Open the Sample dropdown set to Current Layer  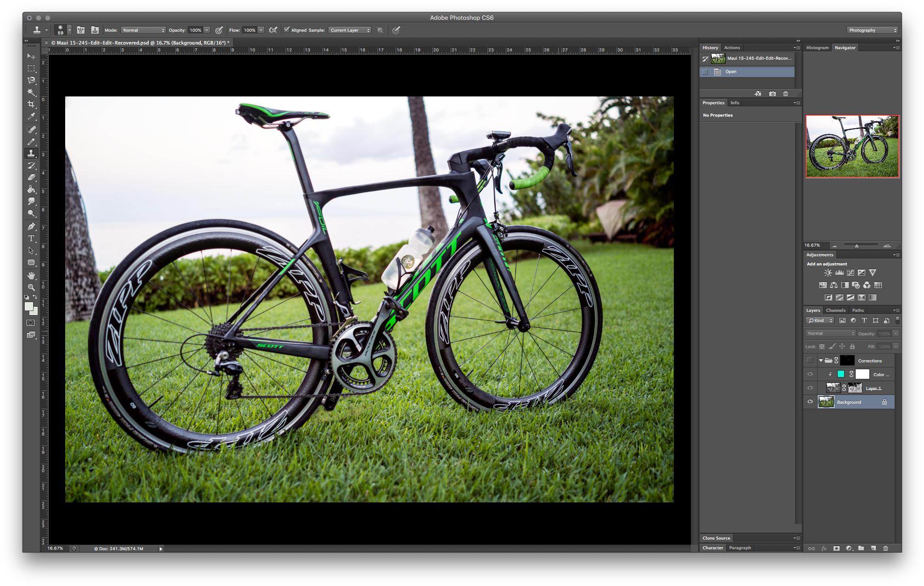[349, 30]
